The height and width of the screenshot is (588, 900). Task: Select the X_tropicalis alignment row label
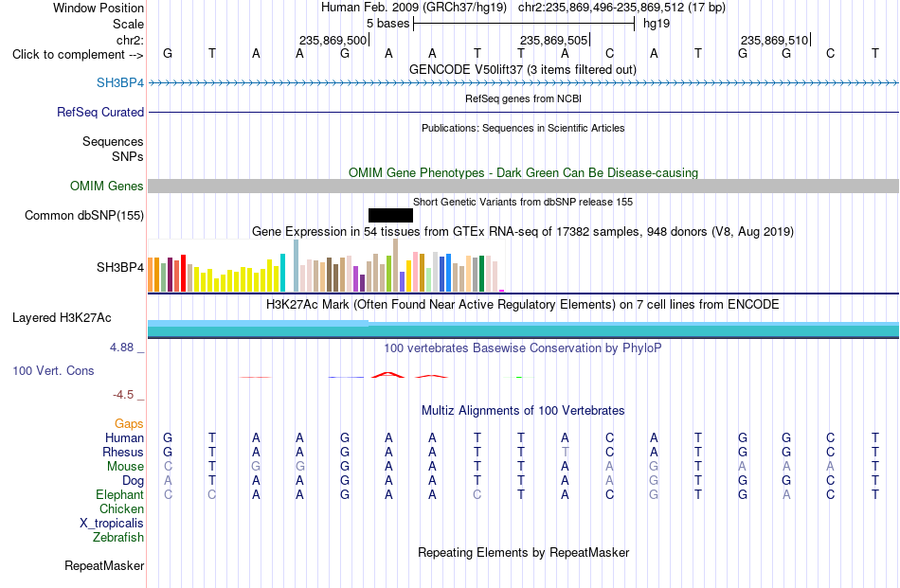112,524
